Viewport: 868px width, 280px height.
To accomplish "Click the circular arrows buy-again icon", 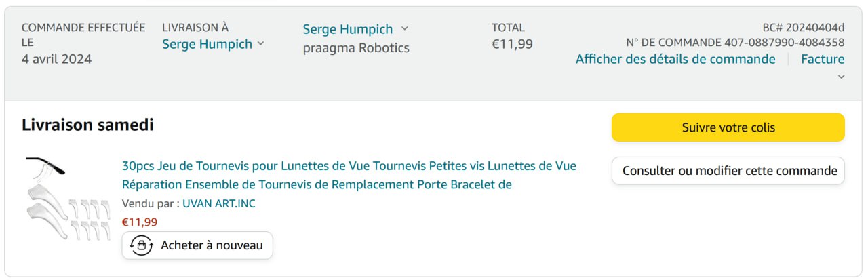I will click(x=140, y=245).
